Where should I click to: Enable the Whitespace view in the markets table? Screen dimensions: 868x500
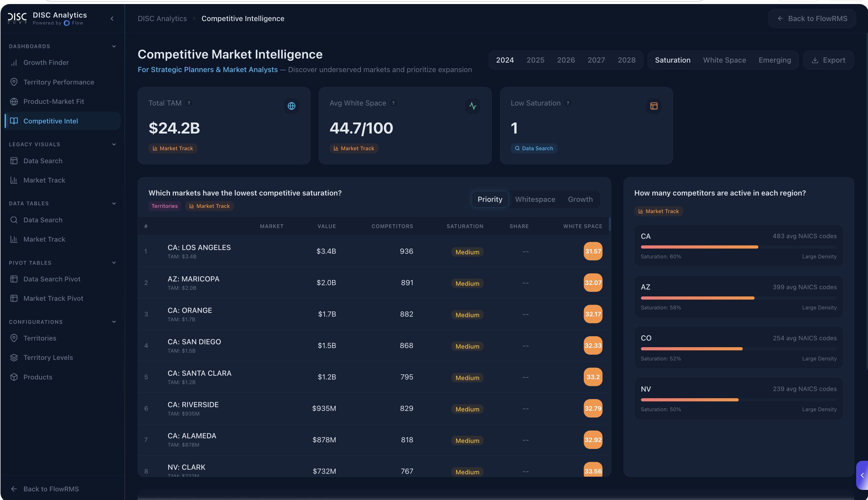tap(535, 199)
